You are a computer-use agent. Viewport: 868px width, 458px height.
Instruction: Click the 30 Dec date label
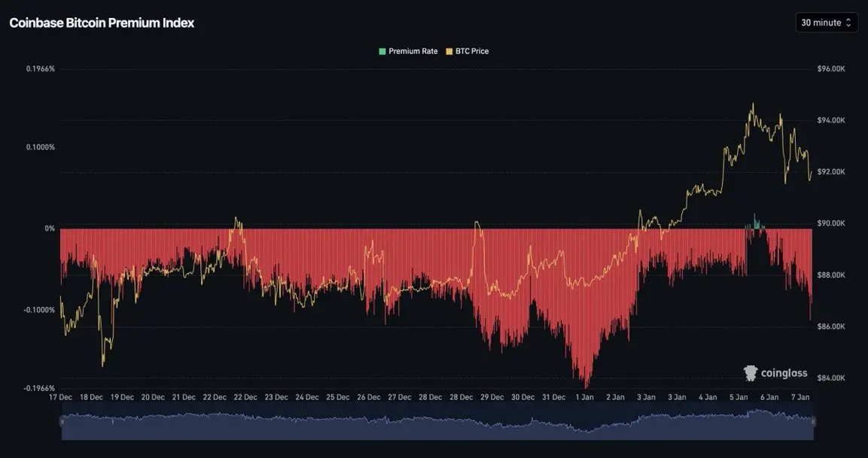(523, 397)
